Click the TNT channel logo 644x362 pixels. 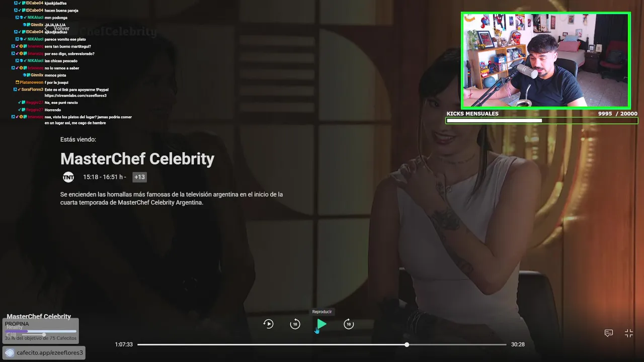[x=68, y=177]
